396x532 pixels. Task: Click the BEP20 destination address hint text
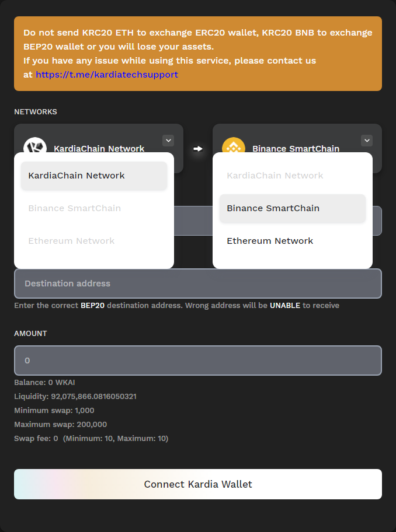coord(176,305)
